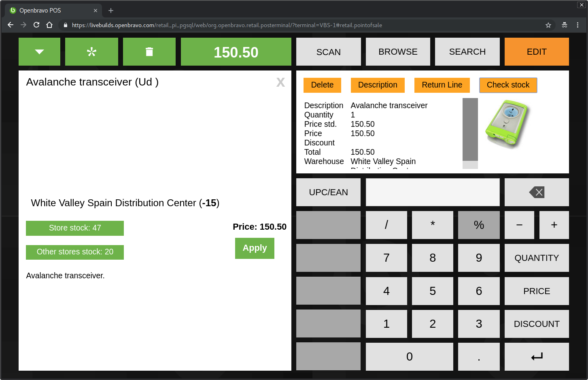The width and height of the screenshot is (588, 380).
Task: Click the Return Line button
Action: tap(442, 85)
